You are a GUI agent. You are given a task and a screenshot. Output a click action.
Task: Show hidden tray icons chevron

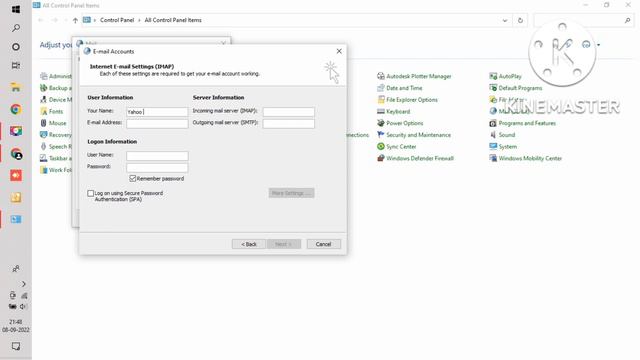(23, 284)
